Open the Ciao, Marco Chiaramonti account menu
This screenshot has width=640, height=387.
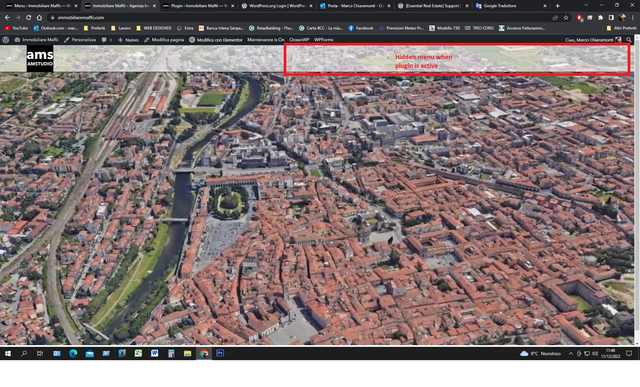click(593, 40)
